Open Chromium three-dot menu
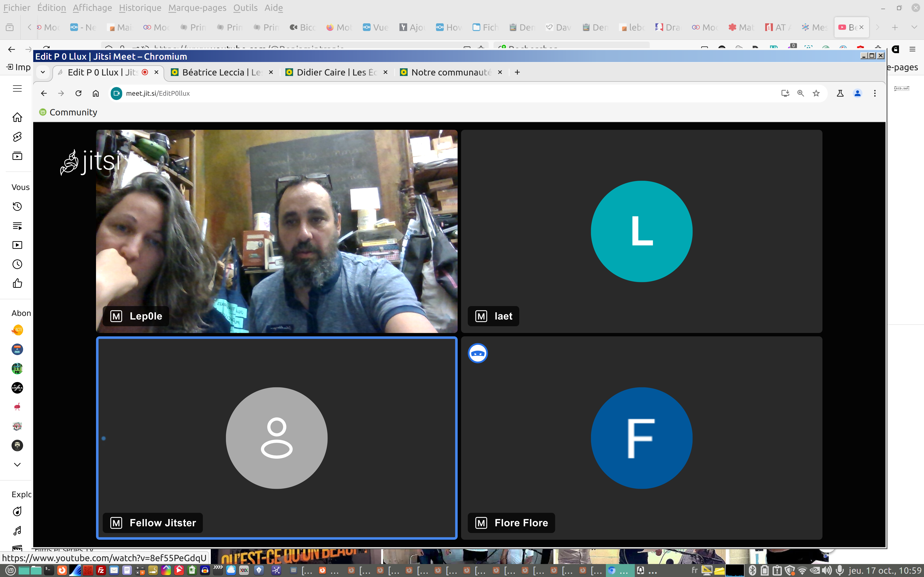 (x=875, y=94)
